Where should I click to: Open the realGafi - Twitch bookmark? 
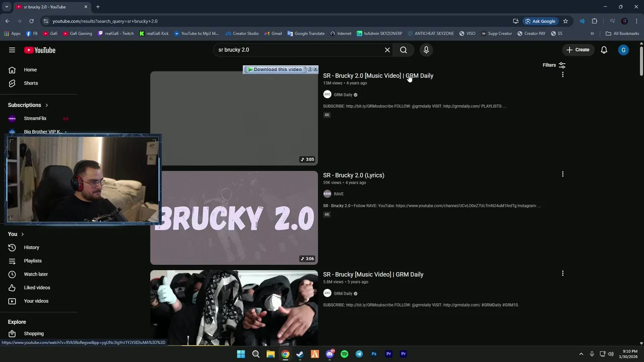point(116,34)
